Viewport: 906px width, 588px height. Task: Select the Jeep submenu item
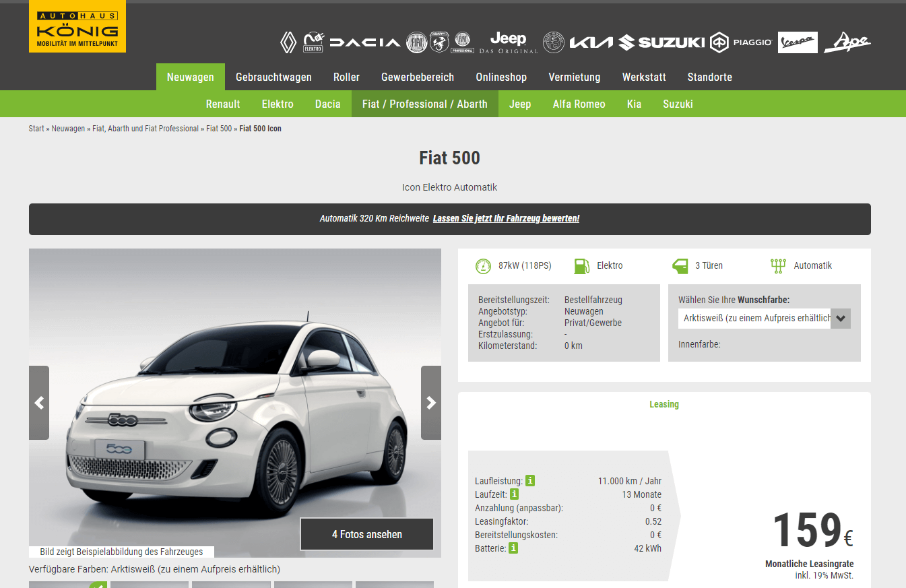click(520, 104)
